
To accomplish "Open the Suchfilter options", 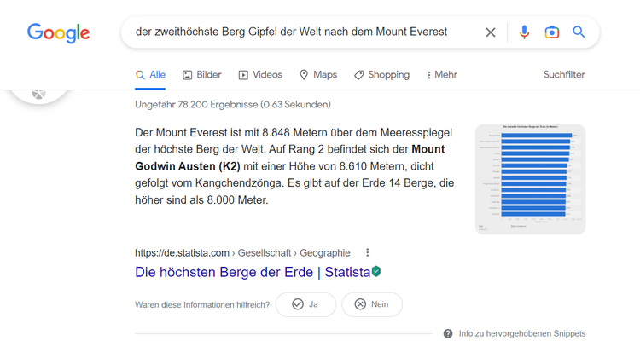I will point(564,75).
